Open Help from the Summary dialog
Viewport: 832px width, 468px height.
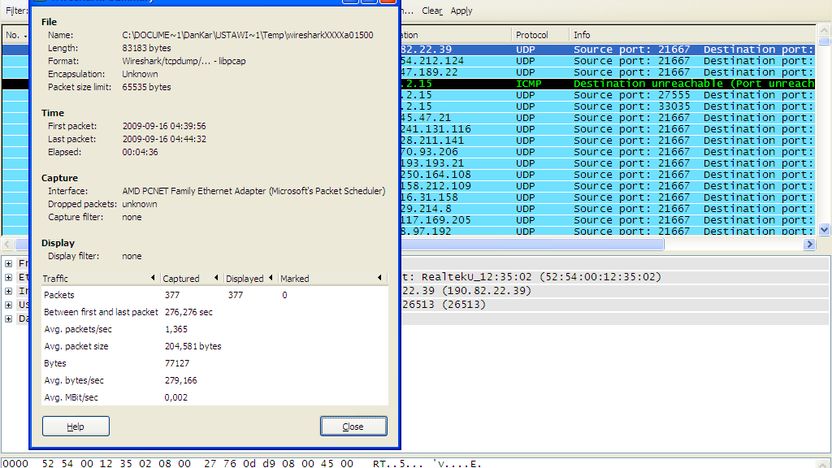click(76, 426)
